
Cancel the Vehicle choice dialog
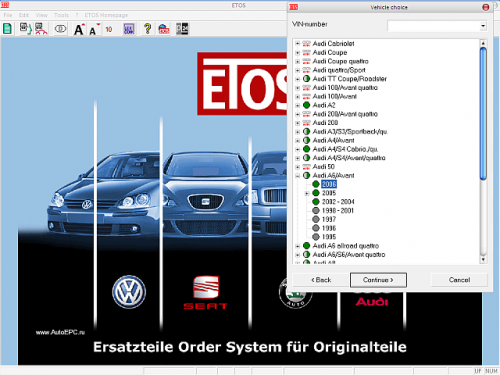pyautogui.click(x=459, y=280)
